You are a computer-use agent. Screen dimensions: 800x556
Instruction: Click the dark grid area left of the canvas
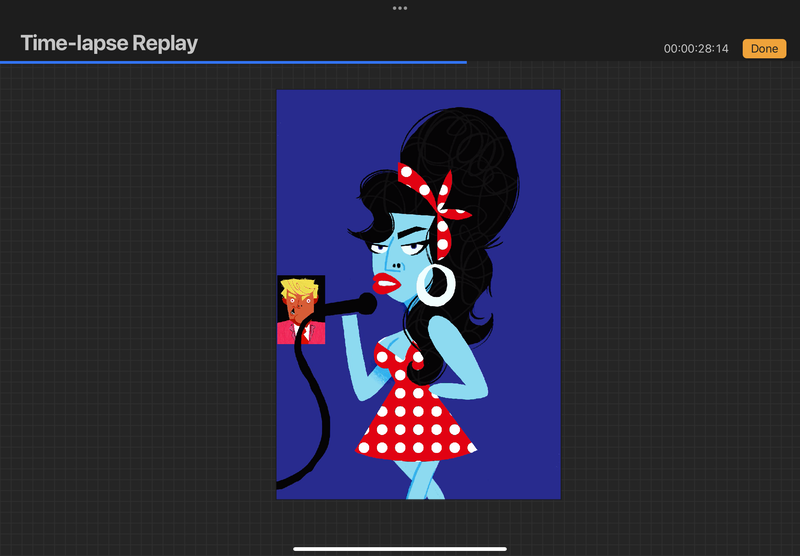tap(140, 300)
